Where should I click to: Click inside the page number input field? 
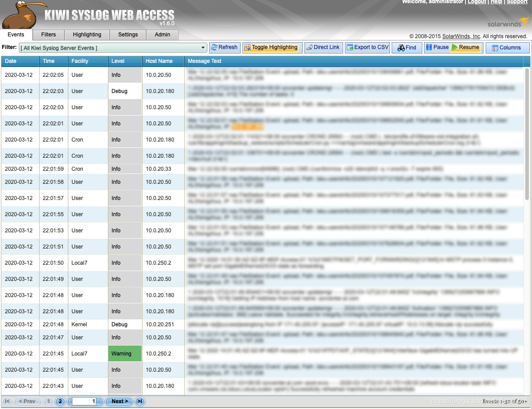(x=85, y=401)
